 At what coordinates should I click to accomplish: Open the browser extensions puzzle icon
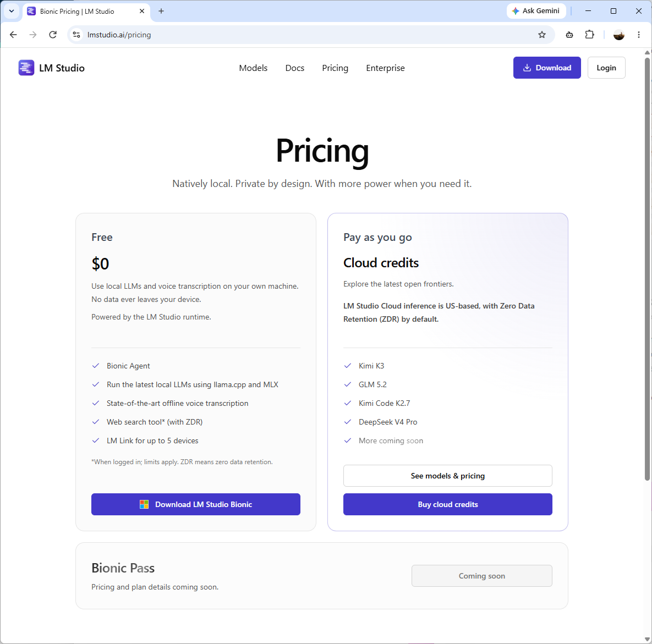tap(590, 35)
